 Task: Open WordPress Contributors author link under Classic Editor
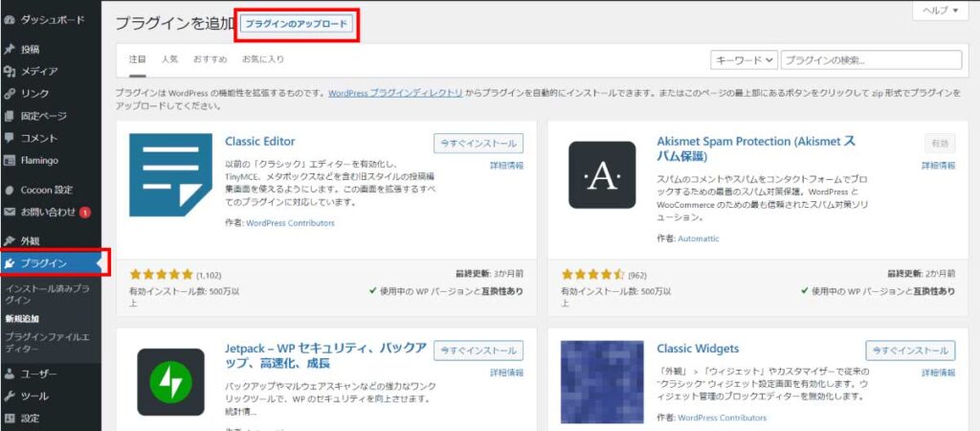coord(291,223)
